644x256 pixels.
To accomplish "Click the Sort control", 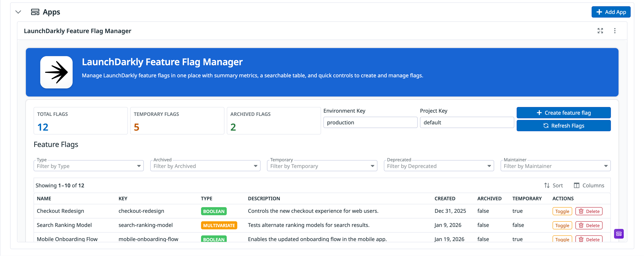I will 554,185.
